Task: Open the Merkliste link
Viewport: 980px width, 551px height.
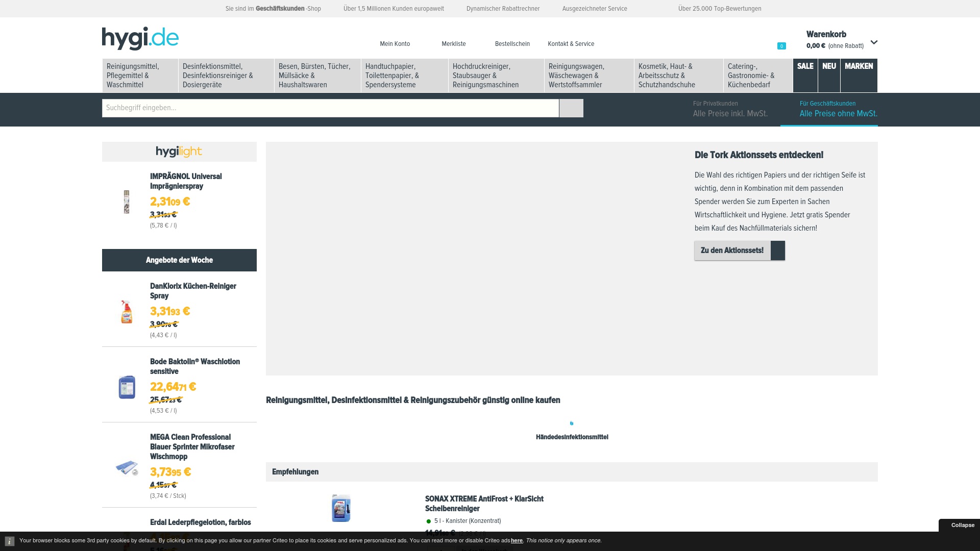Action: point(454,44)
